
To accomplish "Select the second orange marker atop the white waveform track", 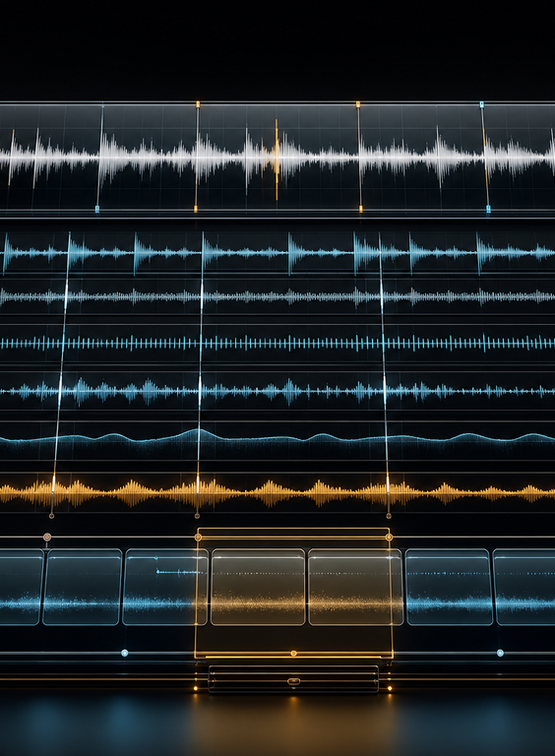I will [358, 104].
